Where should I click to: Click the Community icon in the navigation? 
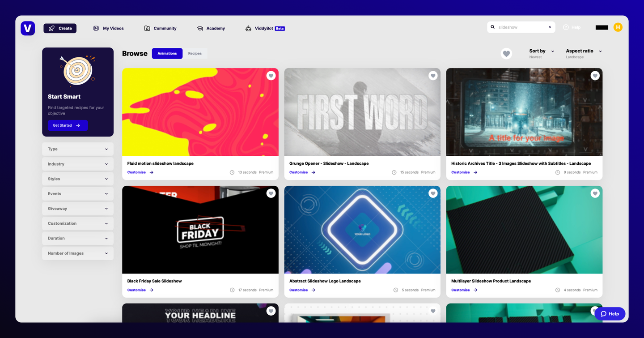pyautogui.click(x=147, y=28)
